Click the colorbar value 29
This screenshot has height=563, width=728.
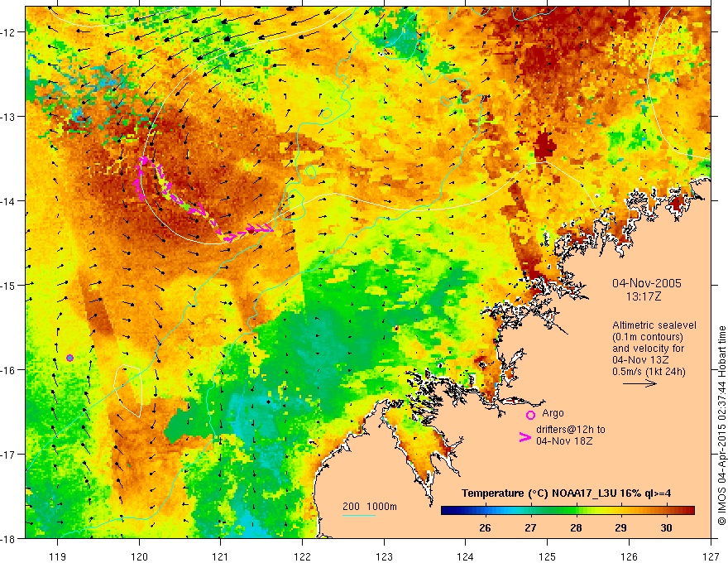pos(621,527)
